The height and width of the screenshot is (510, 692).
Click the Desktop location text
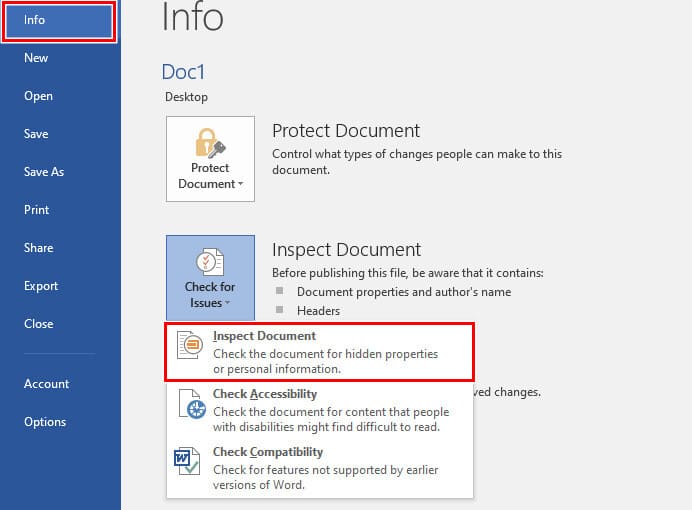point(186,97)
